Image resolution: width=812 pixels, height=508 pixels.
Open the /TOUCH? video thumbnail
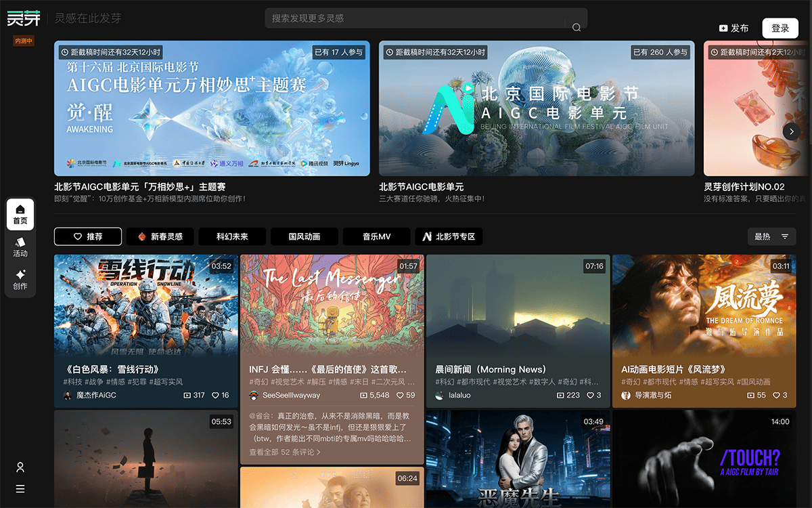704,459
